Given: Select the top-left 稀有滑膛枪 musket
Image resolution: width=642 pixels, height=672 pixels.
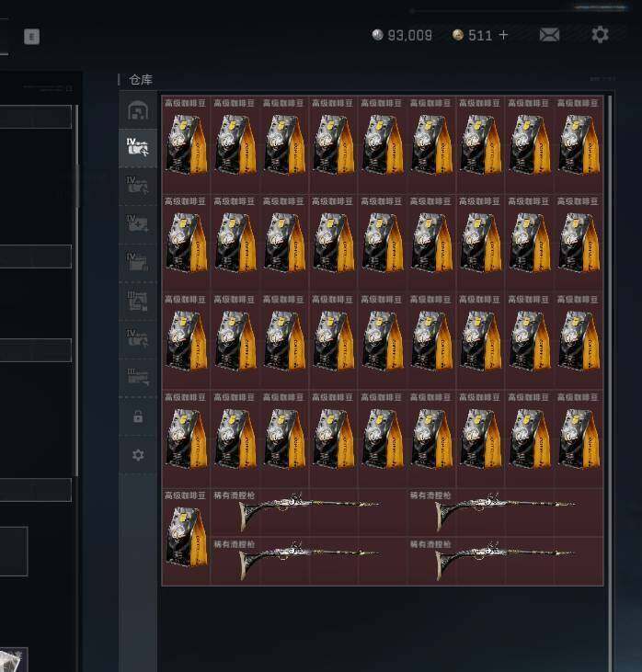Looking at the screenshot, I should (x=309, y=512).
